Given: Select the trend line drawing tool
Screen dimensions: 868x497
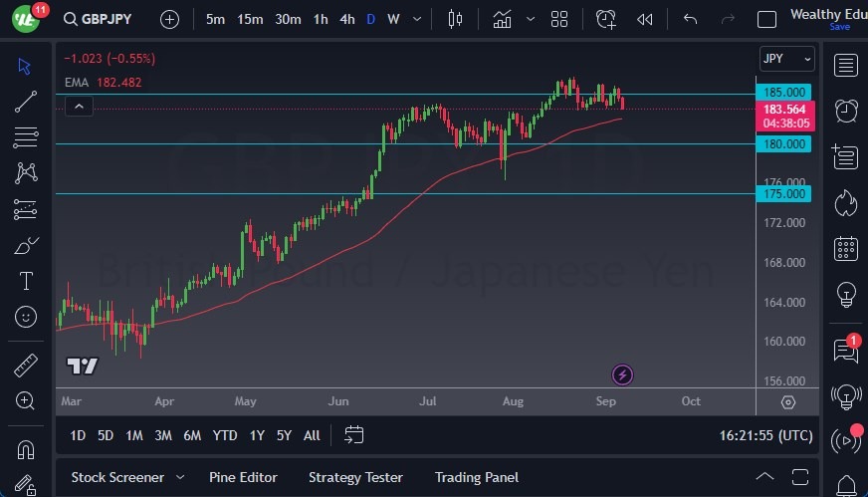Looking at the screenshot, I should (26, 101).
